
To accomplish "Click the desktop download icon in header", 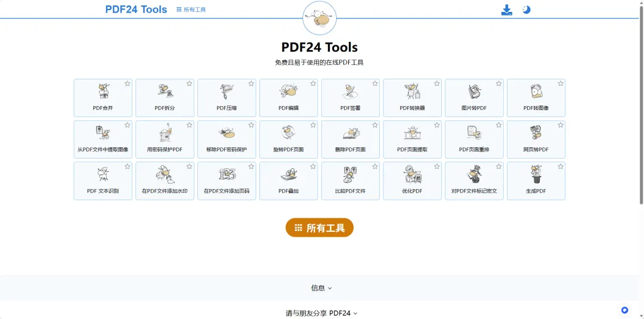I will point(507,10).
